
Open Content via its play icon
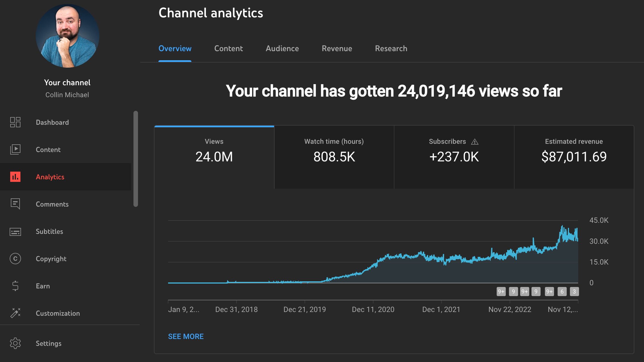[x=15, y=149]
